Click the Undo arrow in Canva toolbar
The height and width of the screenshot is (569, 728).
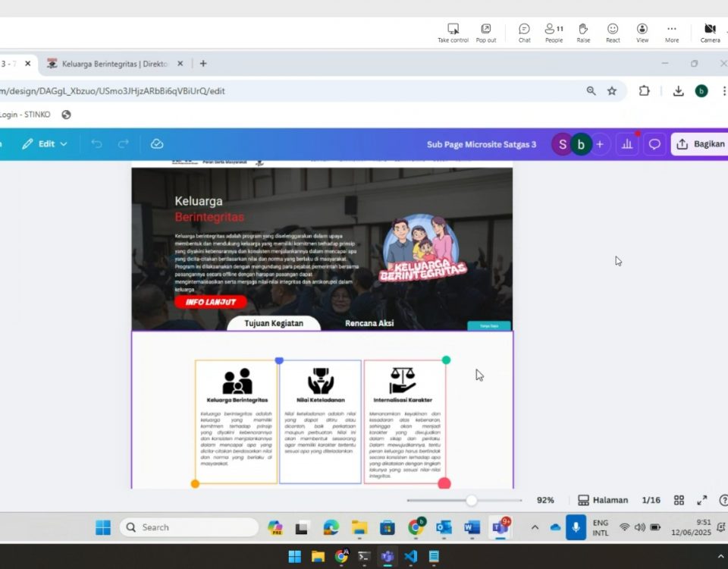(96, 144)
